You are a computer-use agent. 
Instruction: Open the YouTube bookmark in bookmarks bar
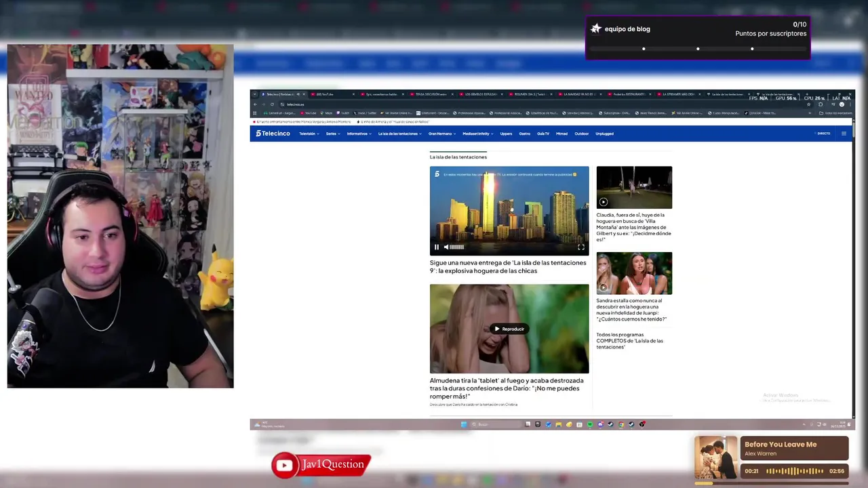[x=309, y=113]
